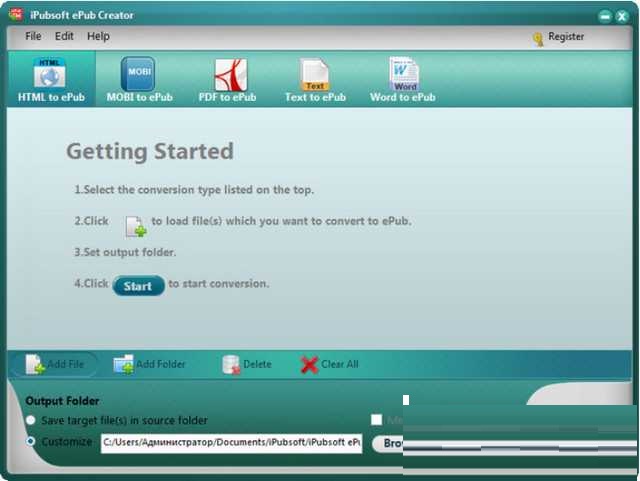Open the Word to ePub converter
Image resolution: width=640 pixels, height=481 pixels.
[x=402, y=79]
